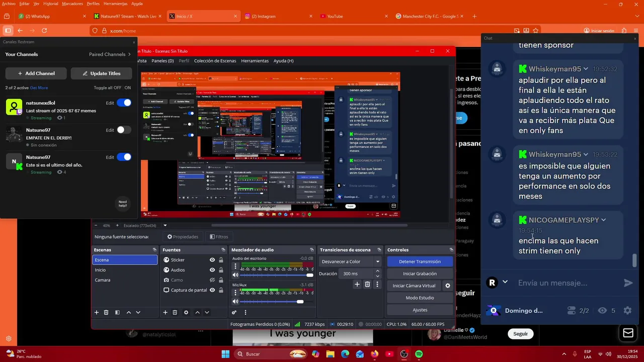Expand NICOGAMEPLAYSPY user options chevron
Image resolution: width=644 pixels, height=362 pixels.
pyautogui.click(x=603, y=220)
